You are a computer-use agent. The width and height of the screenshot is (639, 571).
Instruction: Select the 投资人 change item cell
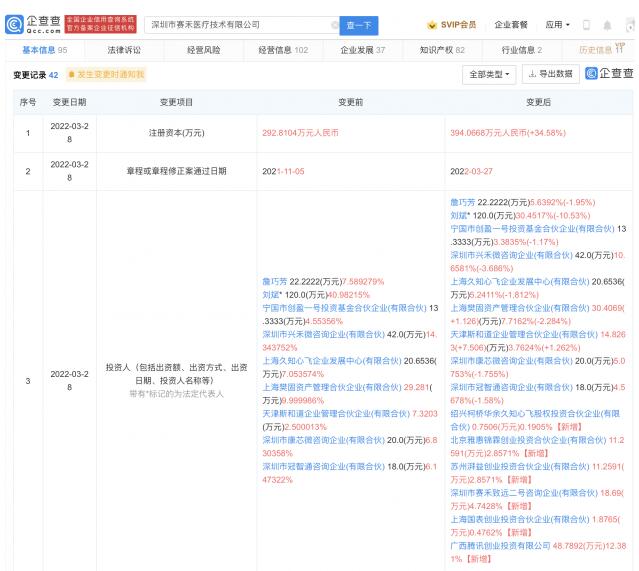click(x=176, y=380)
